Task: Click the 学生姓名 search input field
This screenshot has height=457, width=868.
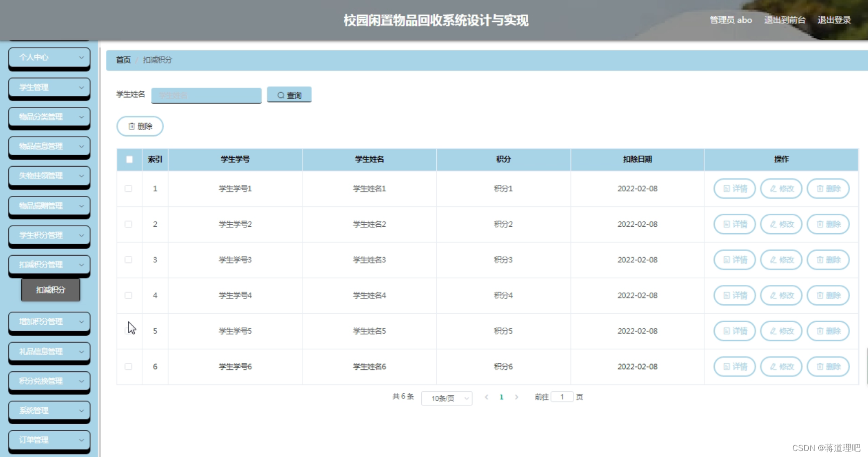Action: (206, 95)
